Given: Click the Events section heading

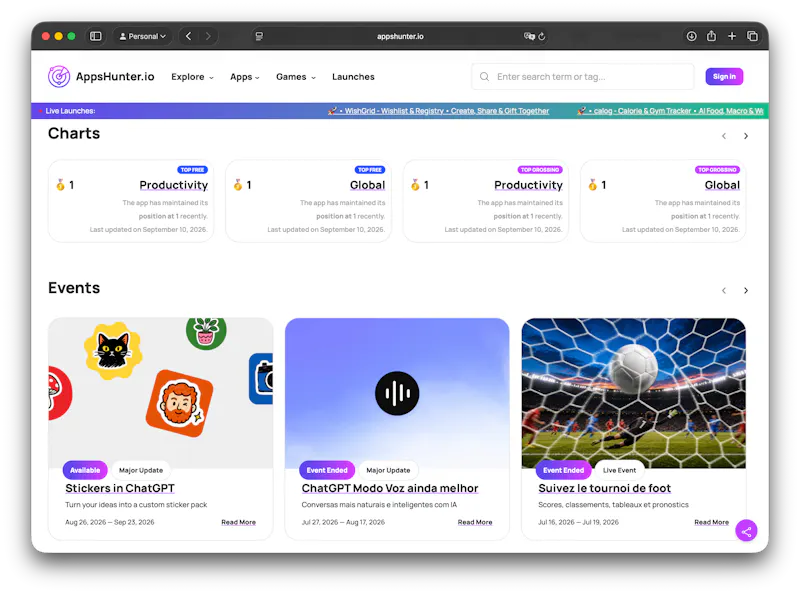Looking at the screenshot, I should pyautogui.click(x=74, y=288).
